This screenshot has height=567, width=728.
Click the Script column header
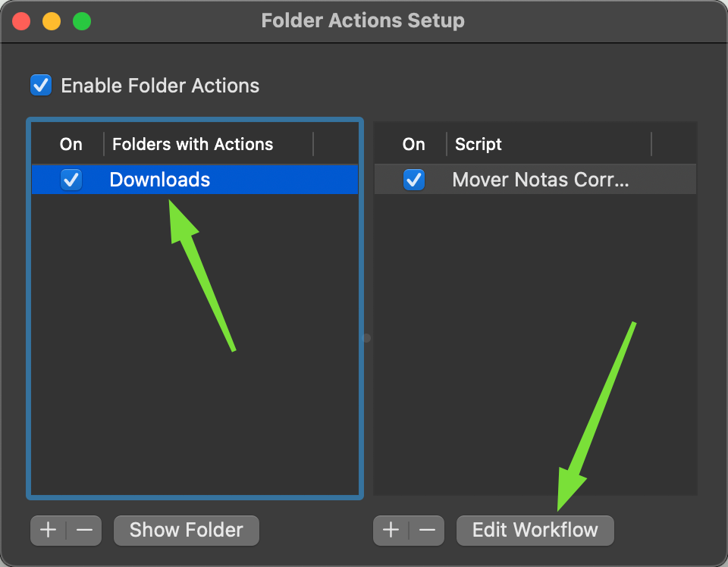(x=479, y=144)
